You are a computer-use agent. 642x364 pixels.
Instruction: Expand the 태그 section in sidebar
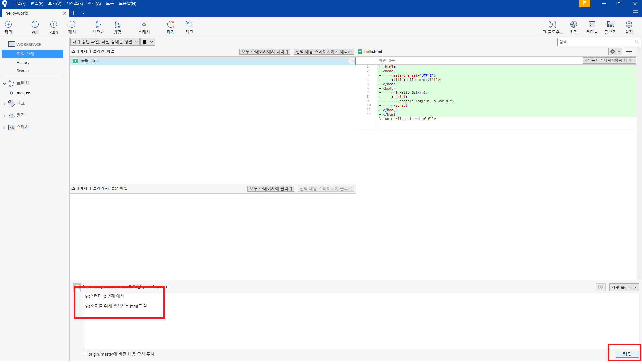pyautogui.click(x=4, y=104)
